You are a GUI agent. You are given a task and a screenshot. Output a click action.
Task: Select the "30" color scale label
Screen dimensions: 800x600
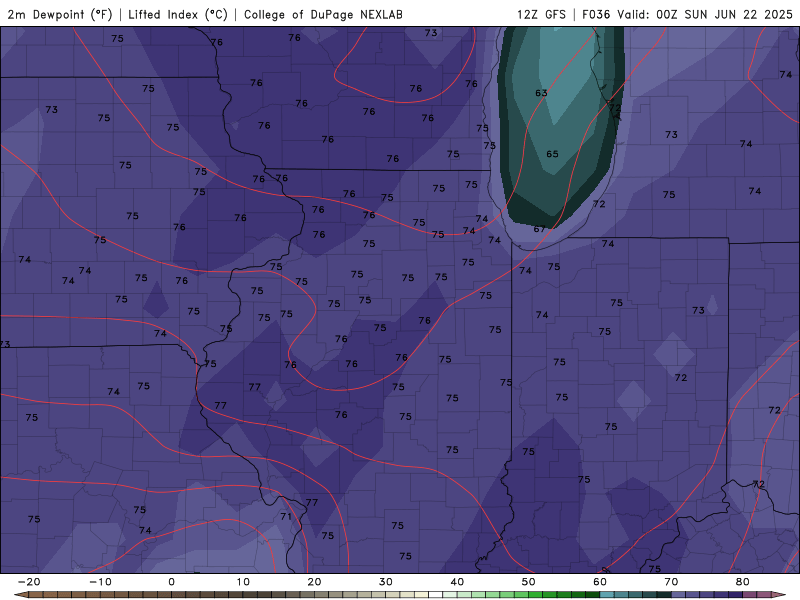386,582
